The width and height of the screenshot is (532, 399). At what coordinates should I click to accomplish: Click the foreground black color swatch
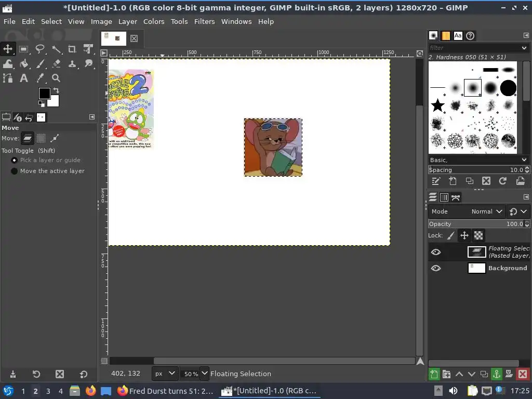[44, 94]
